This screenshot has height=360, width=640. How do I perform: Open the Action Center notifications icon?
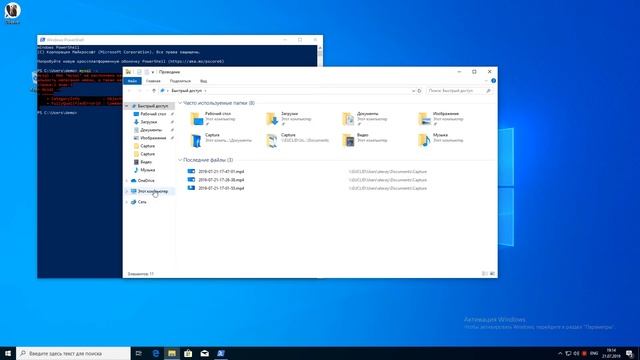630,353
